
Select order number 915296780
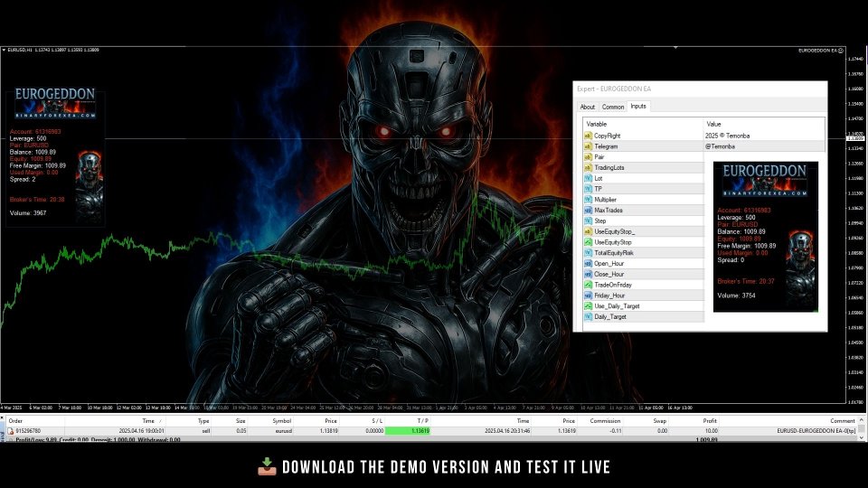pyautogui.click(x=28, y=430)
